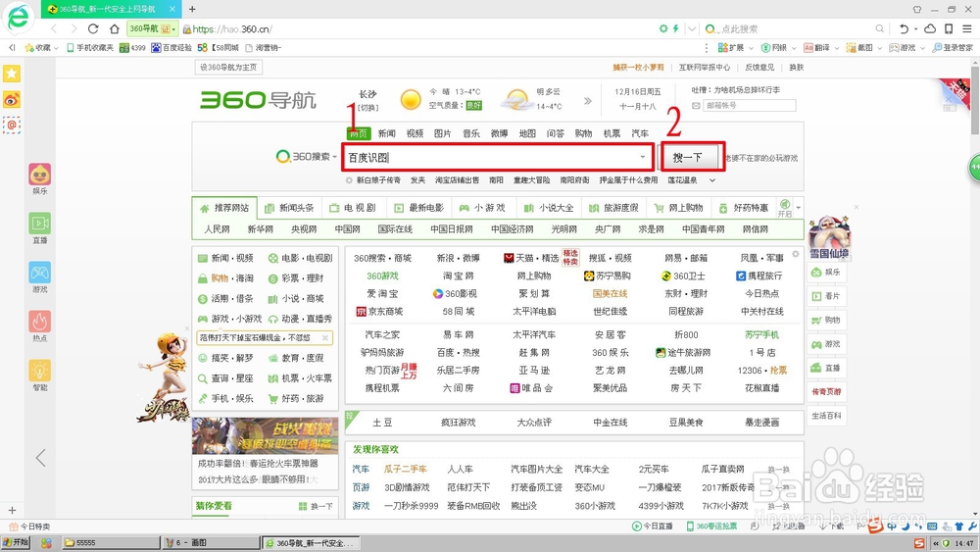This screenshot has height=552, width=980.
Task: Open 娱乐 in right floating panel
Action: pos(826,273)
